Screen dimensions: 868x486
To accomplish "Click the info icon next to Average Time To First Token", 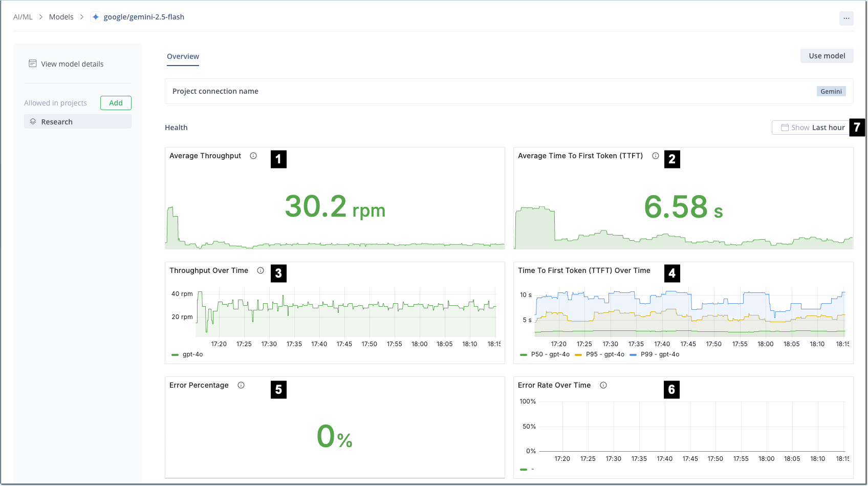I will coord(656,156).
